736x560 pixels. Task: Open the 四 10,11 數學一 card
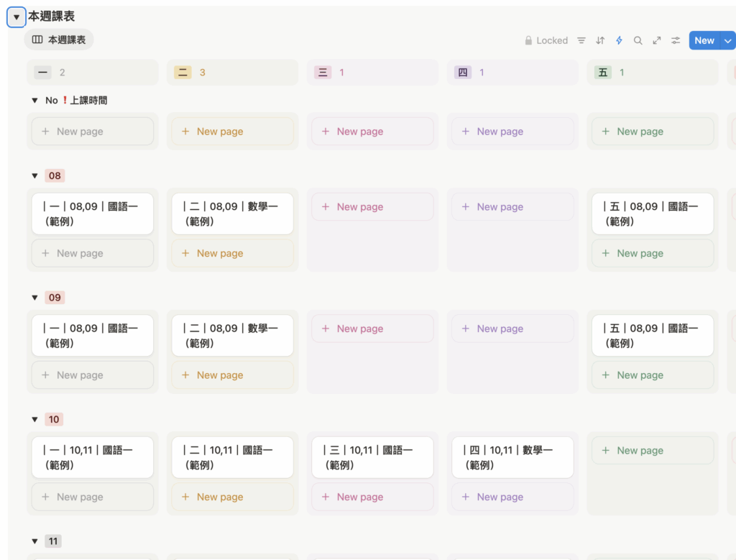(512, 457)
